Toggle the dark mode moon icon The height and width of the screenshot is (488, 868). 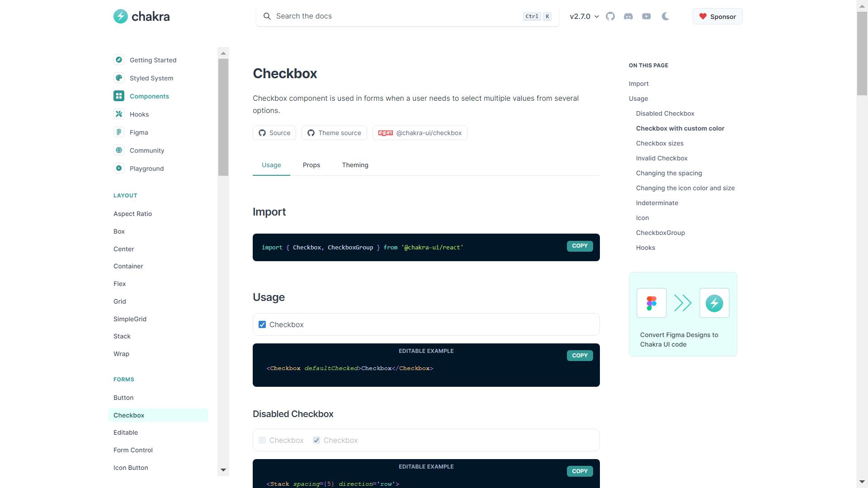pos(665,16)
